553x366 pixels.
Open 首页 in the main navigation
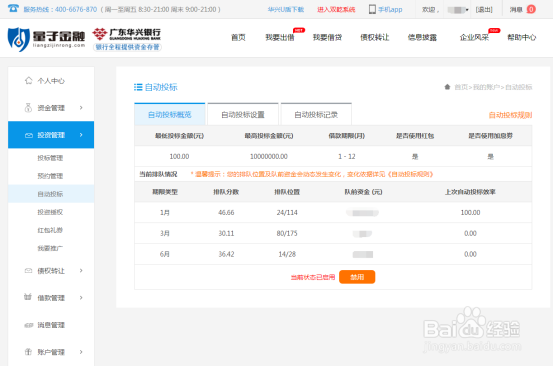point(238,37)
